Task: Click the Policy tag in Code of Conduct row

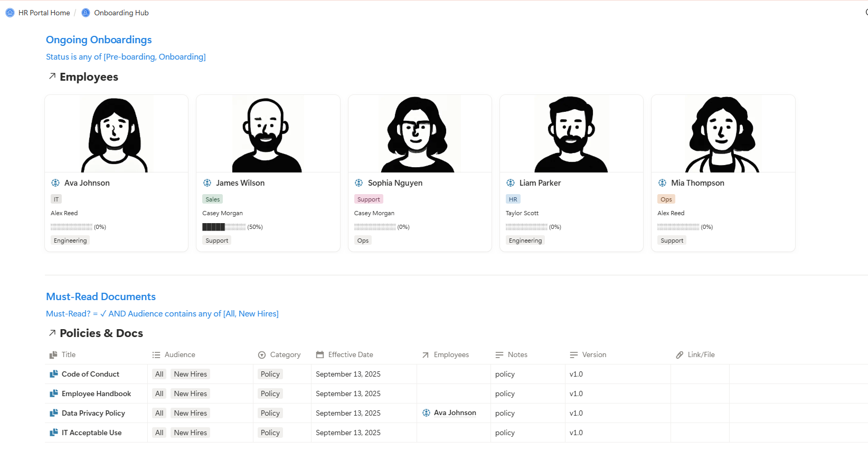Action: pos(270,374)
